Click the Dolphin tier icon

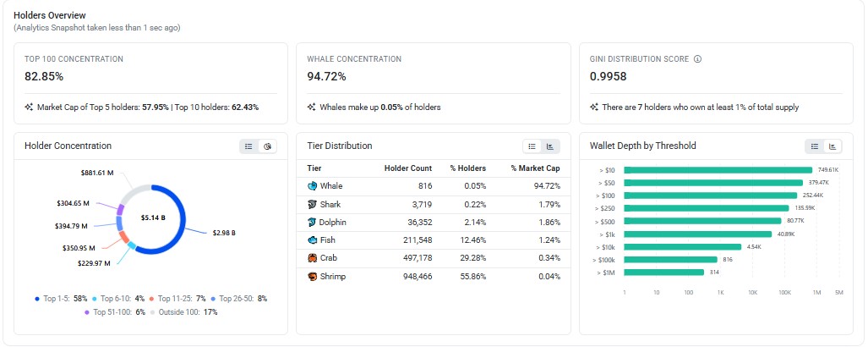[x=312, y=223]
